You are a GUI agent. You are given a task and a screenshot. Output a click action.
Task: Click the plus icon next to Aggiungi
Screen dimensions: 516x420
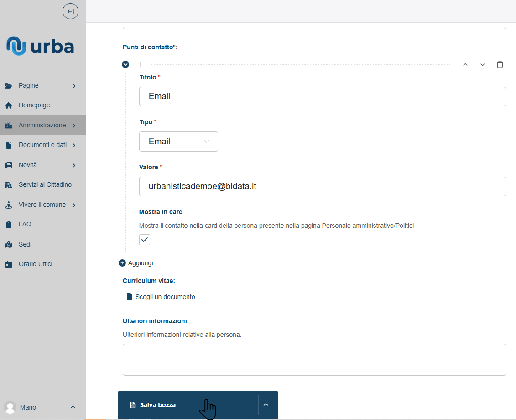point(122,263)
